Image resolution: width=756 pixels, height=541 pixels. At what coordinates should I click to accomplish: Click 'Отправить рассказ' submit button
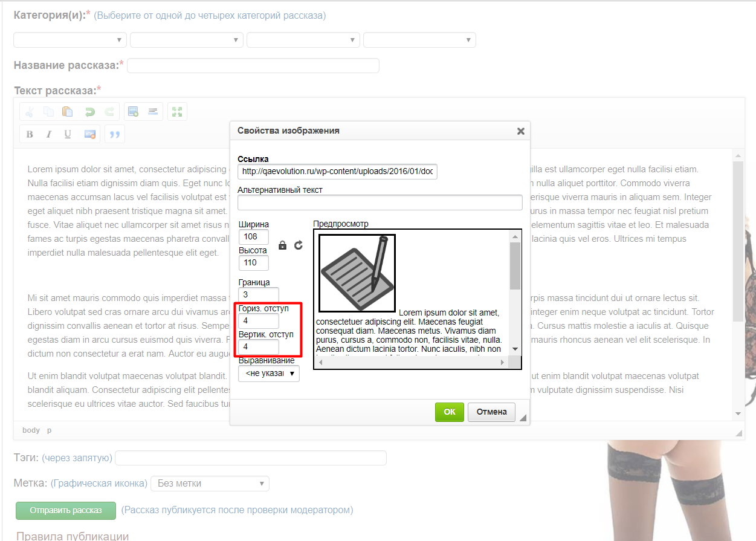[66, 510]
